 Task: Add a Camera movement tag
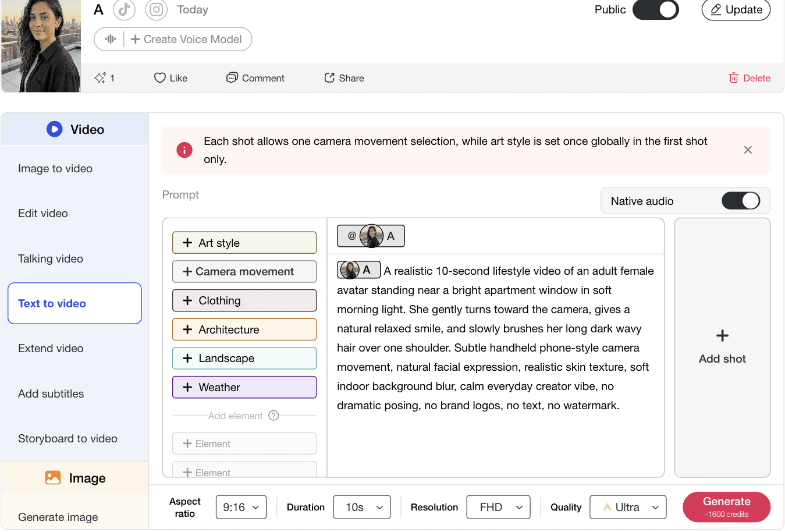point(244,271)
